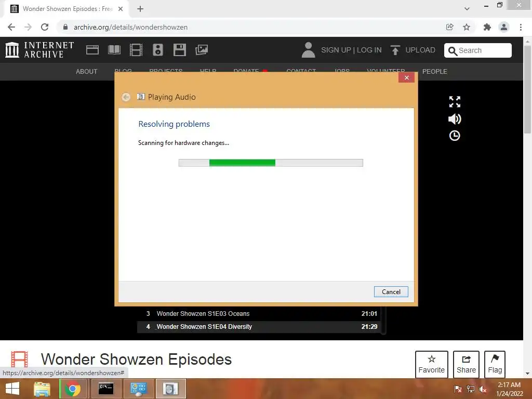532x399 pixels.
Task: Cancel the audio troubleshooter
Action: pos(391,292)
